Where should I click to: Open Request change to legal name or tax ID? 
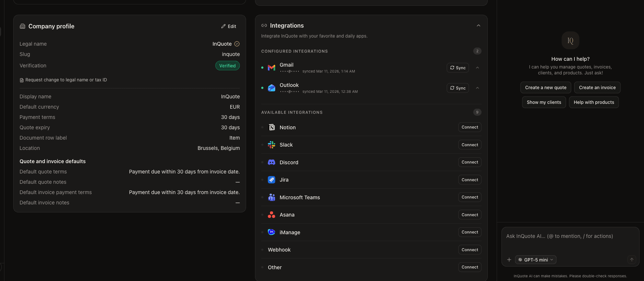63,80
